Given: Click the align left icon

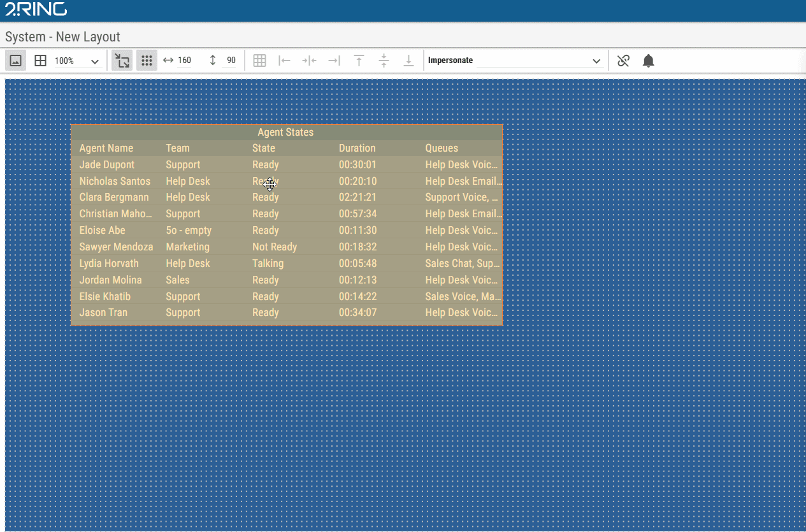Looking at the screenshot, I should pos(284,61).
